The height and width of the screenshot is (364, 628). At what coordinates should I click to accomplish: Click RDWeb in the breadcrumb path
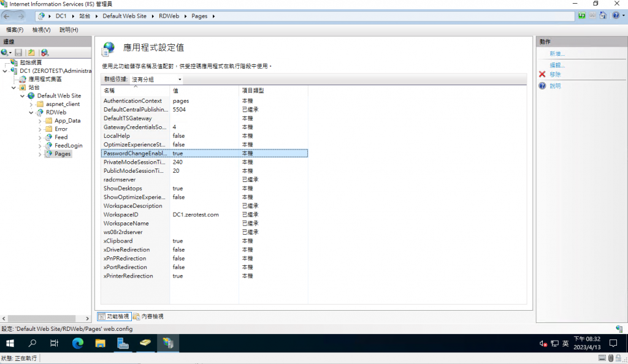169,16
